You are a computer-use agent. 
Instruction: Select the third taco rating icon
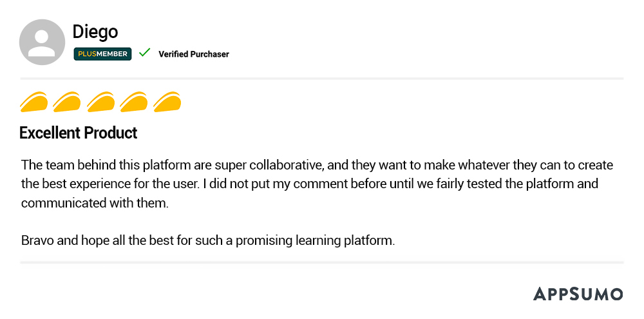100,102
